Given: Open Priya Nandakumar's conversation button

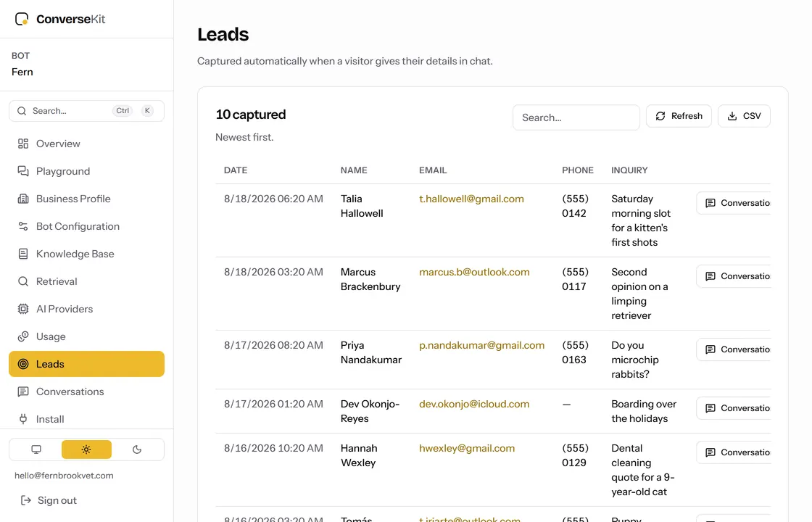Looking at the screenshot, I should (733, 349).
